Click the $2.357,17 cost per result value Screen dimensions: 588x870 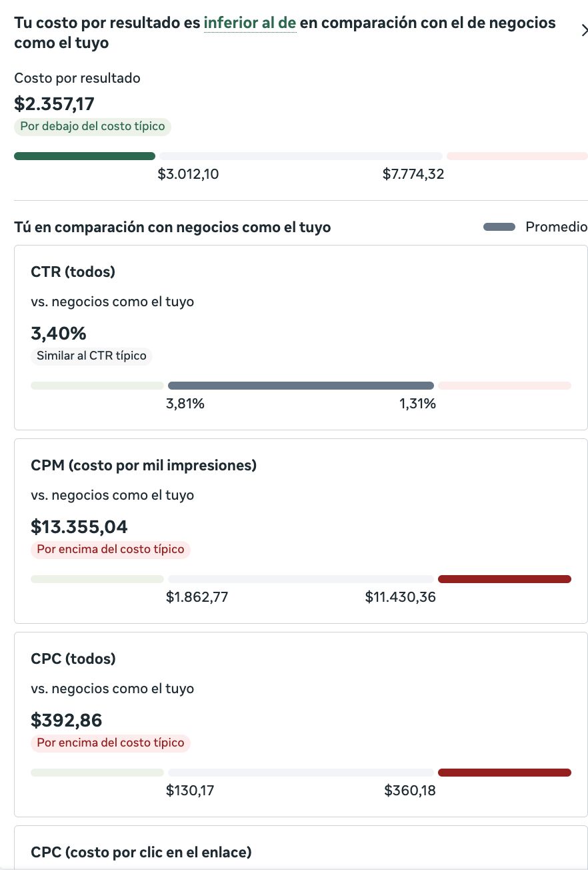pyautogui.click(x=55, y=104)
